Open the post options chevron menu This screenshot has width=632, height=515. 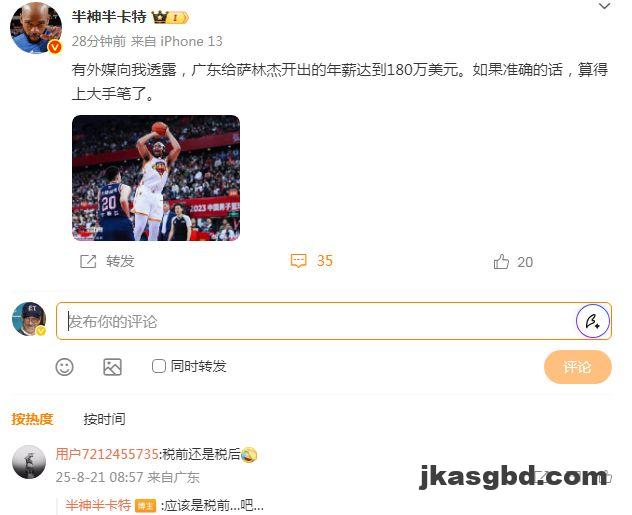click(604, 6)
